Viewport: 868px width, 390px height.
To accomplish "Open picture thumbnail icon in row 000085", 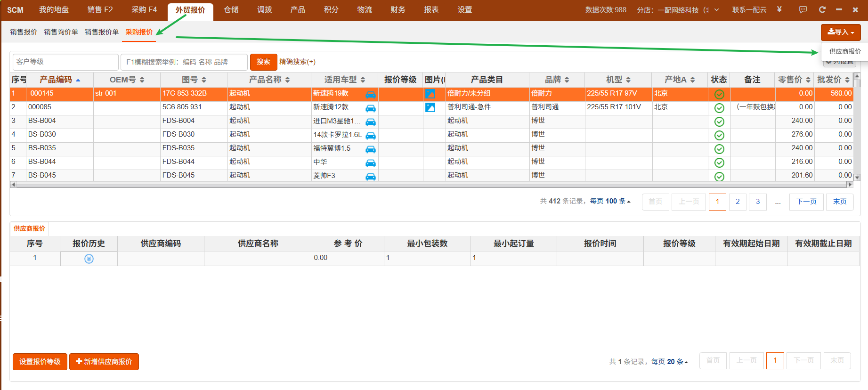I will point(430,107).
